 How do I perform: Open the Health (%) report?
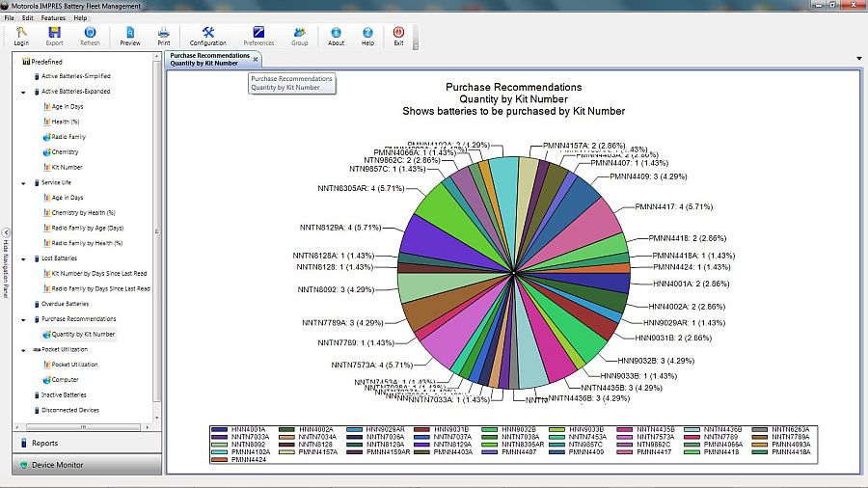click(62, 122)
